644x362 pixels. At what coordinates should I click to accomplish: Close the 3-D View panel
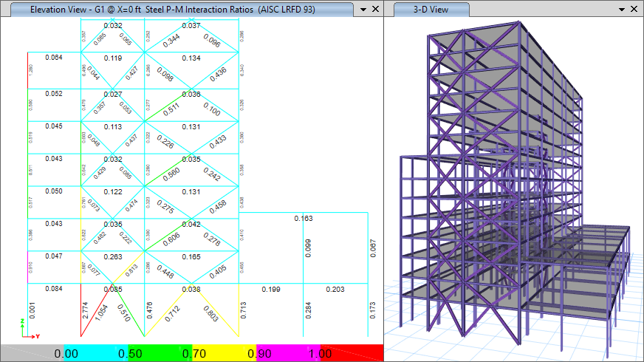(634, 10)
